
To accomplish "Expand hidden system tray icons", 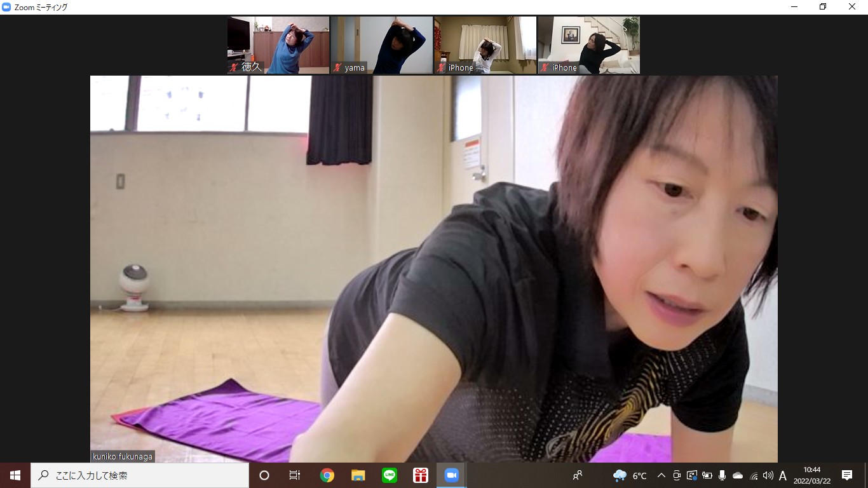I will click(661, 475).
